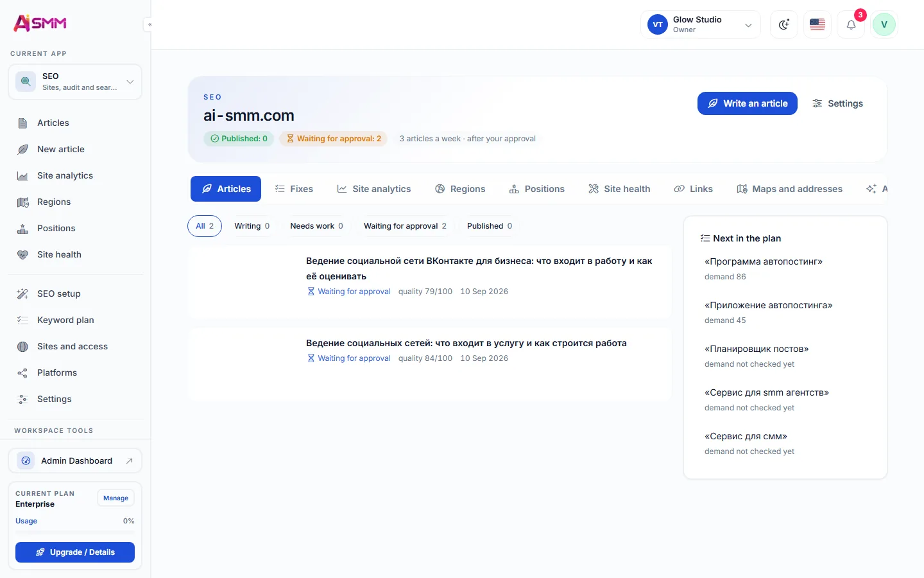Open the article Ведение социальных сетей услуга
This screenshot has width=924, height=578.
(466, 343)
